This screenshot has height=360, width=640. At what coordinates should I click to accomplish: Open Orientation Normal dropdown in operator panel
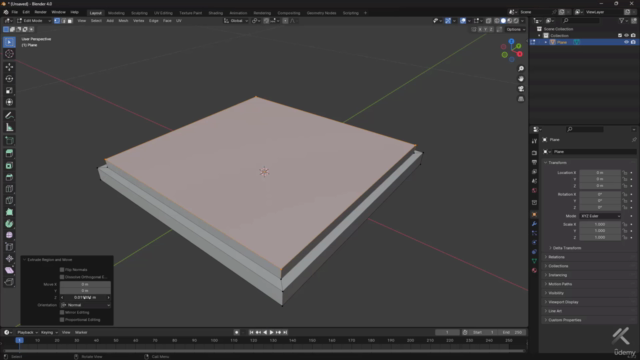pos(85,305)
